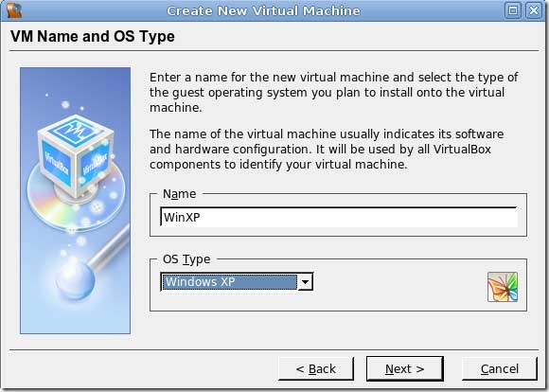Screen dimensions: 549x392
Task: Go to the next wizard step
Action: (x=405, y=369)
